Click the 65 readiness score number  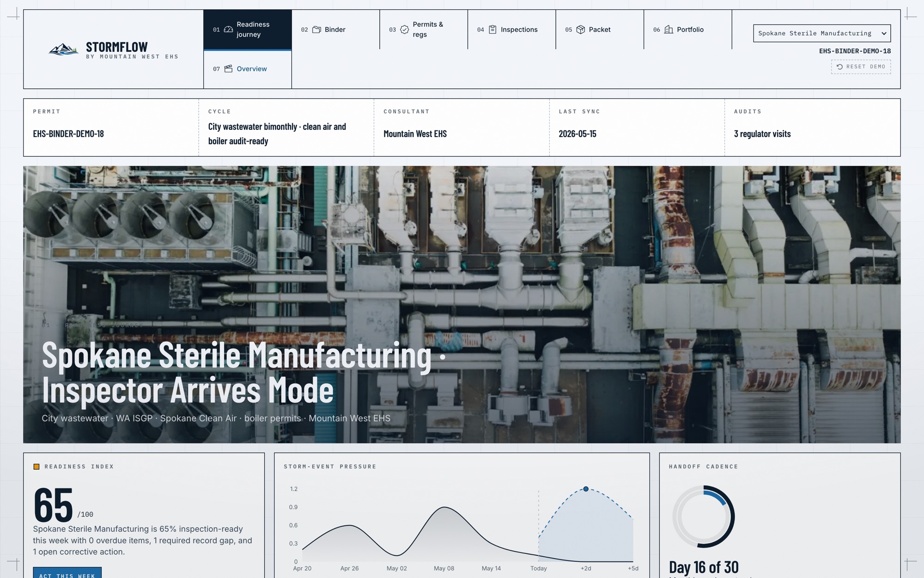coord(53,504)
